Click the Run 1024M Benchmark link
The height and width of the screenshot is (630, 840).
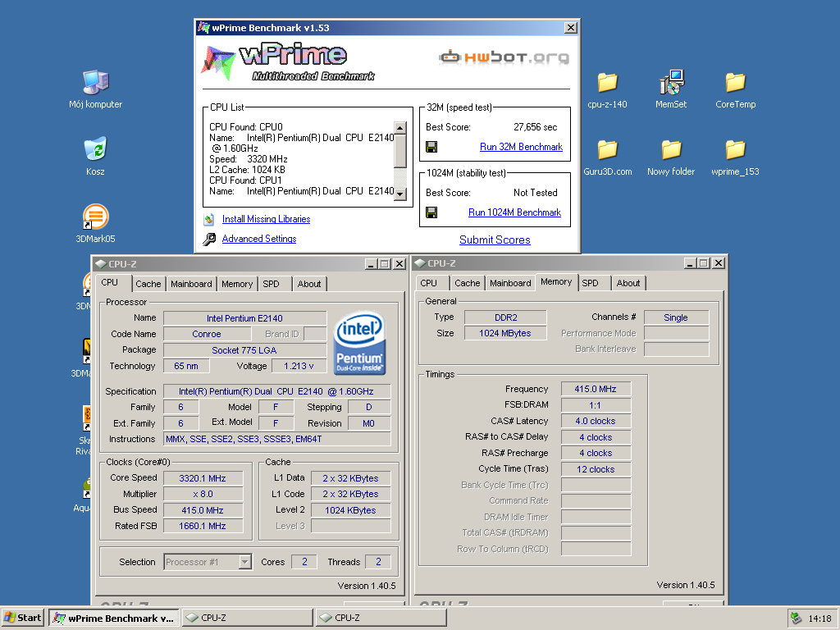(515, 212)
